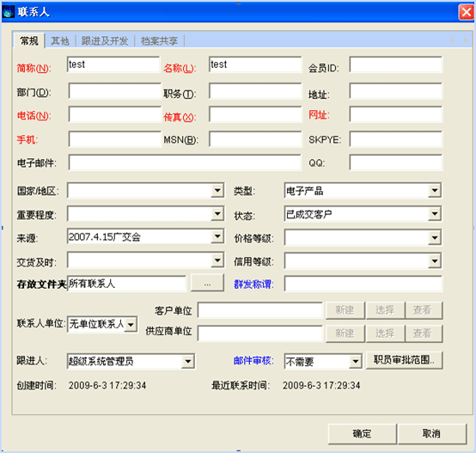
Task: Close the 联系人 dialog window
Action: pyautogui.click(x=466, y=12)
